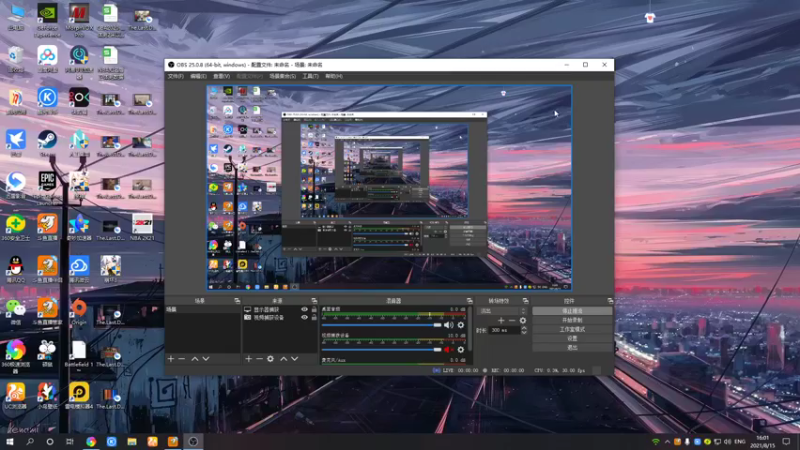Open the Steam desktop shortcut
Viewport: 800px width, 450px height.
47,143
